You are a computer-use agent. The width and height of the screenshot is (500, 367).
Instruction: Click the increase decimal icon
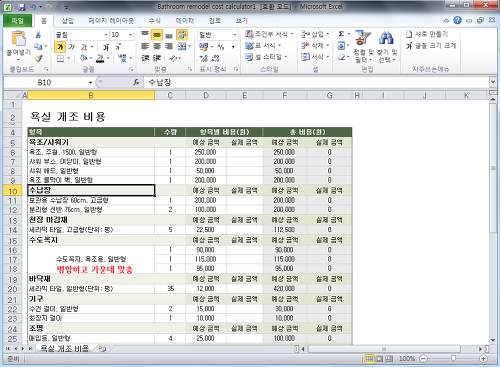tap(204, 58)
